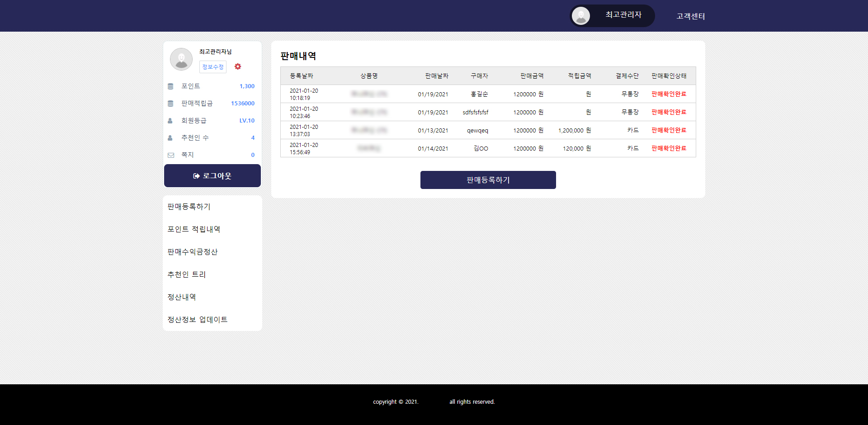Click the 추천인 수 person icon

pyautogui.click(x=170, y=138)
